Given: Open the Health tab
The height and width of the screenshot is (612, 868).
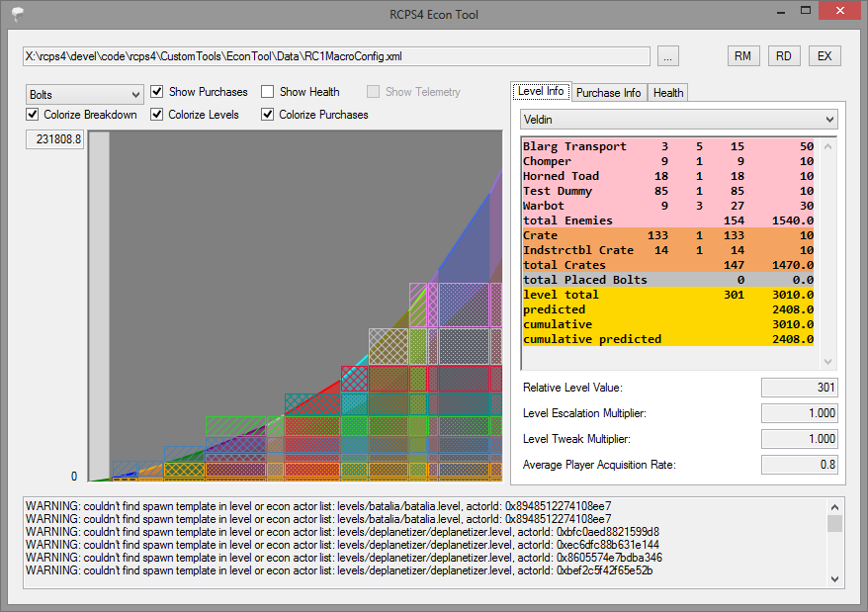Looking at the screenshot, I should [668, 92].
